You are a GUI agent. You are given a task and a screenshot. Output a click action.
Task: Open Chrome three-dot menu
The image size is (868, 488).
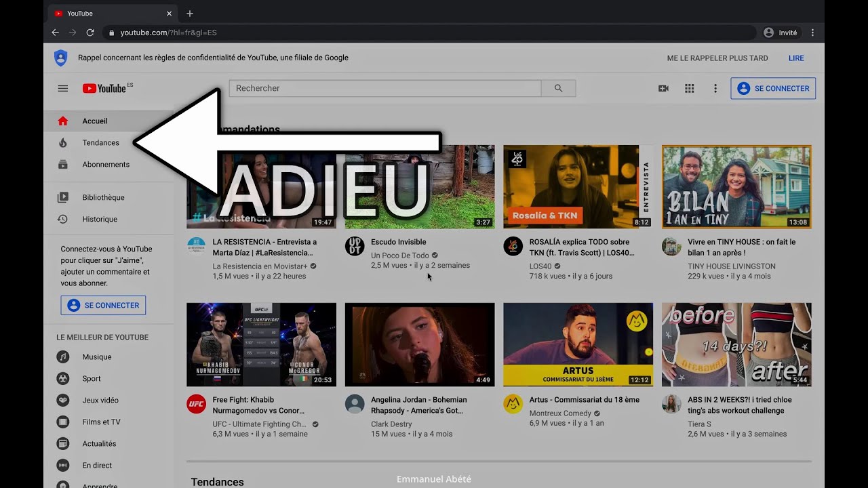(x=812, y=33)
